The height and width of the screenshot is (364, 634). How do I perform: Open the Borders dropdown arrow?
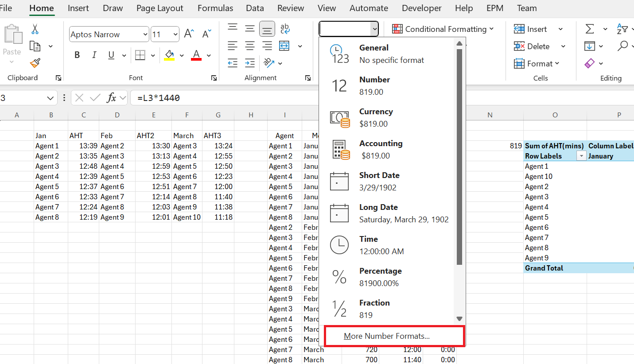point(153,56)
